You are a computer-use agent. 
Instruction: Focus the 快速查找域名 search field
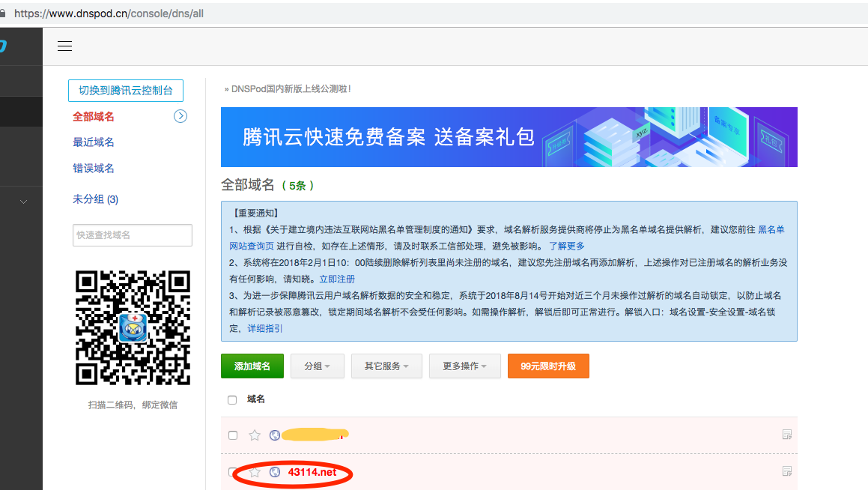[x=133, y=235]
